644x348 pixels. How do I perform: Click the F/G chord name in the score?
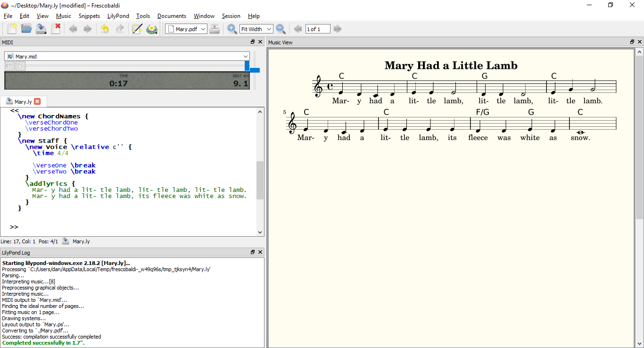483,112
